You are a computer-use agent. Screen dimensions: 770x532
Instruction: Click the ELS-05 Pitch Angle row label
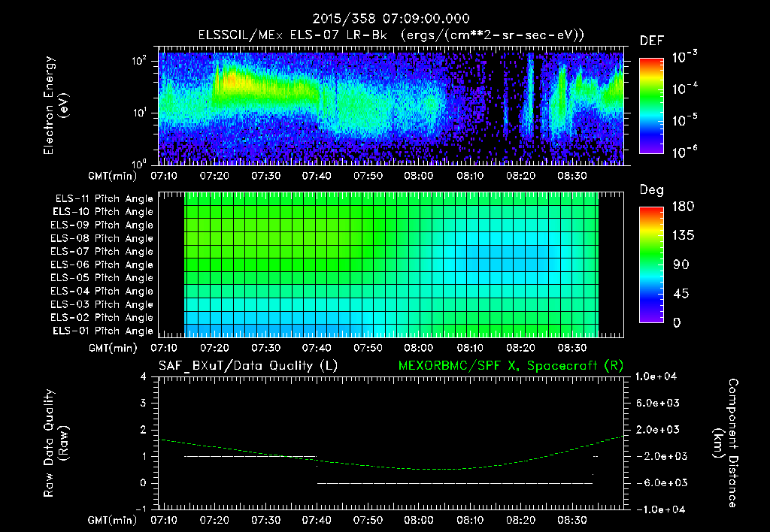coord(102,278)
